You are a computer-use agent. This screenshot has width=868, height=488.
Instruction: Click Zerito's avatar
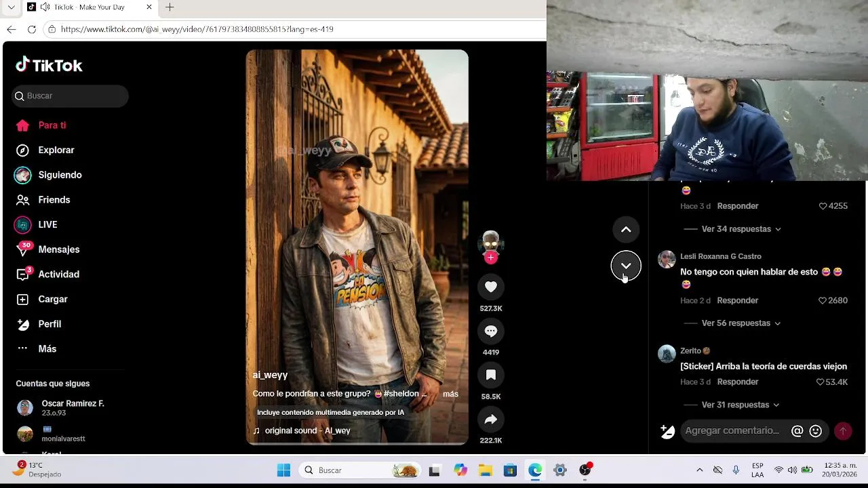(667, 354)
